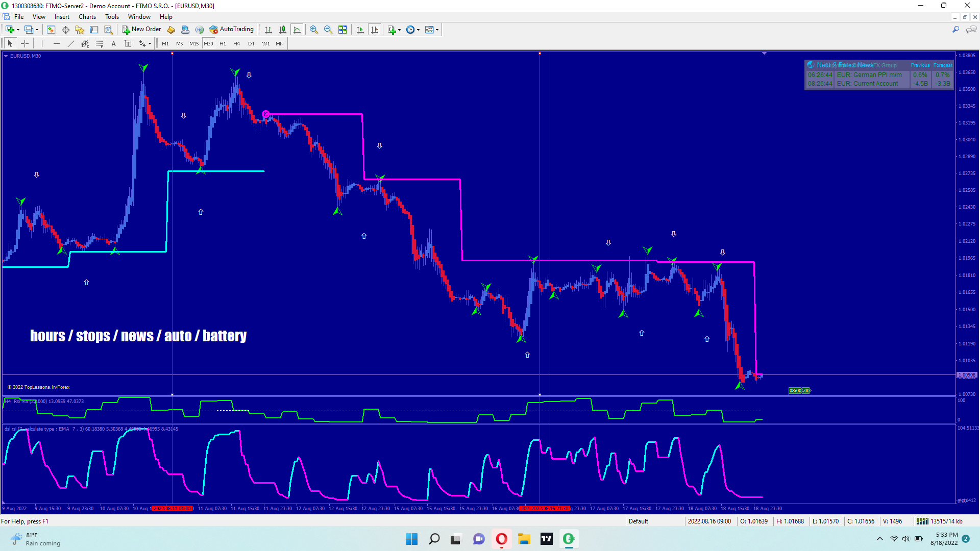Switch chart to candlesticks mode
The height and width of the screenshot is (551, 980).
coord(283,30)
